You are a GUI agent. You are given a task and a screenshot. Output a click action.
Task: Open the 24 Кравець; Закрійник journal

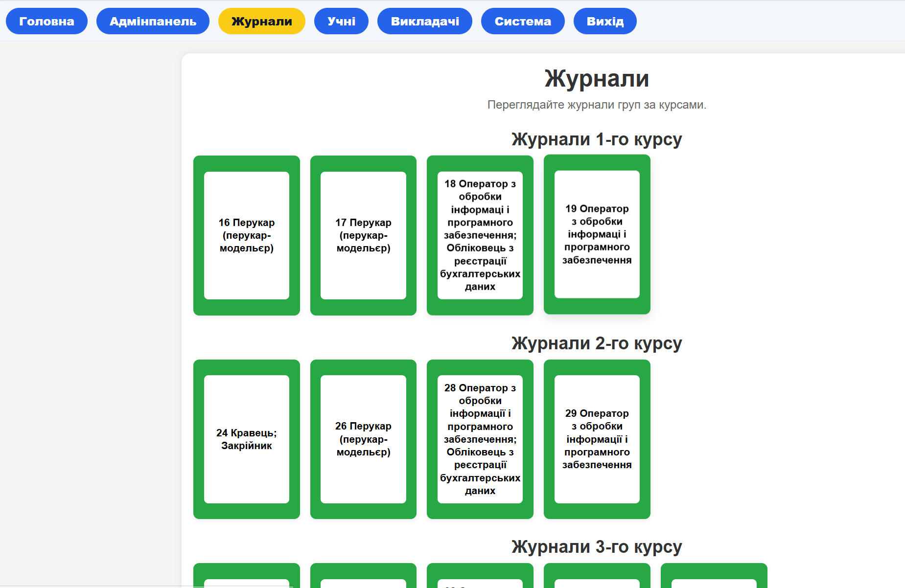(247, 439)
